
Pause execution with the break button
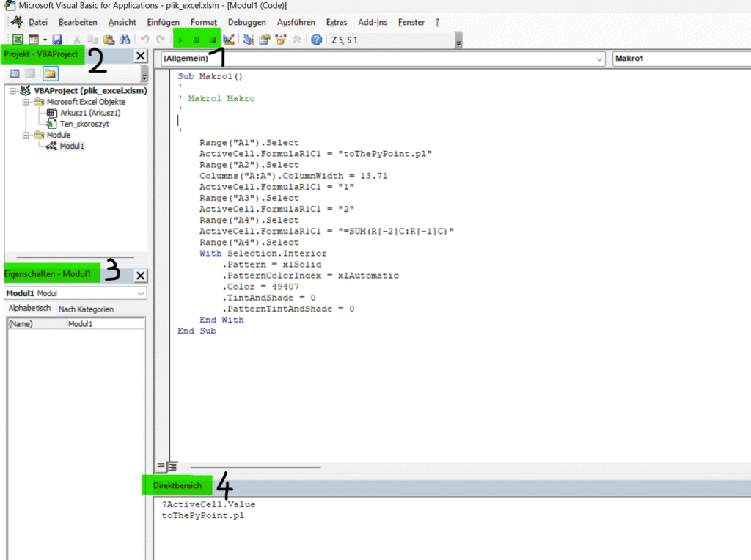coord(197,40)
